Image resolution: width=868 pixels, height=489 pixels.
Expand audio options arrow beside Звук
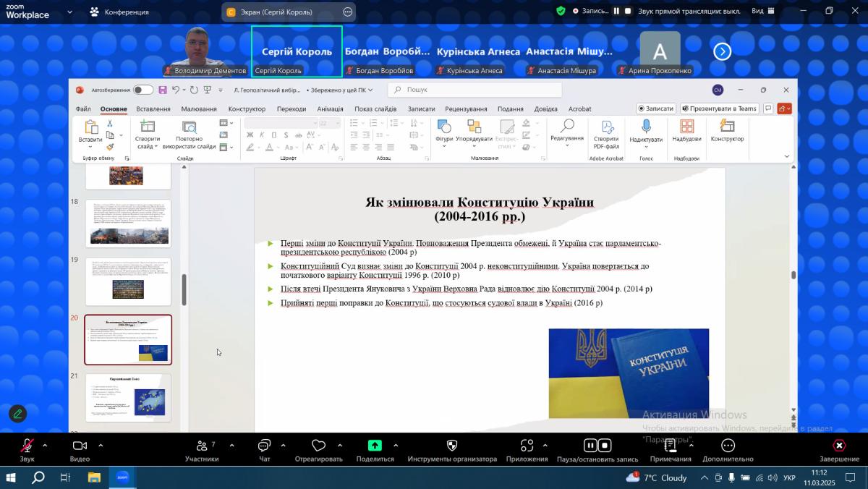tap(45, 446)
